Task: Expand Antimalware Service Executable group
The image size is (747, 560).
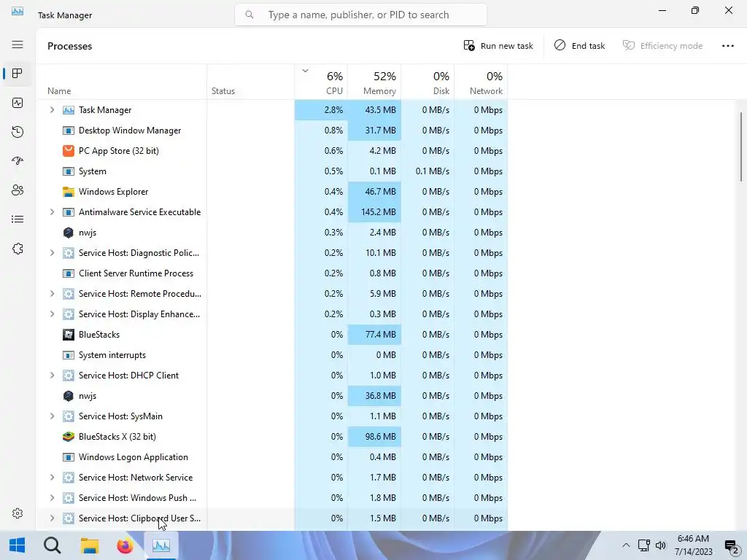Action: [53, 212]
